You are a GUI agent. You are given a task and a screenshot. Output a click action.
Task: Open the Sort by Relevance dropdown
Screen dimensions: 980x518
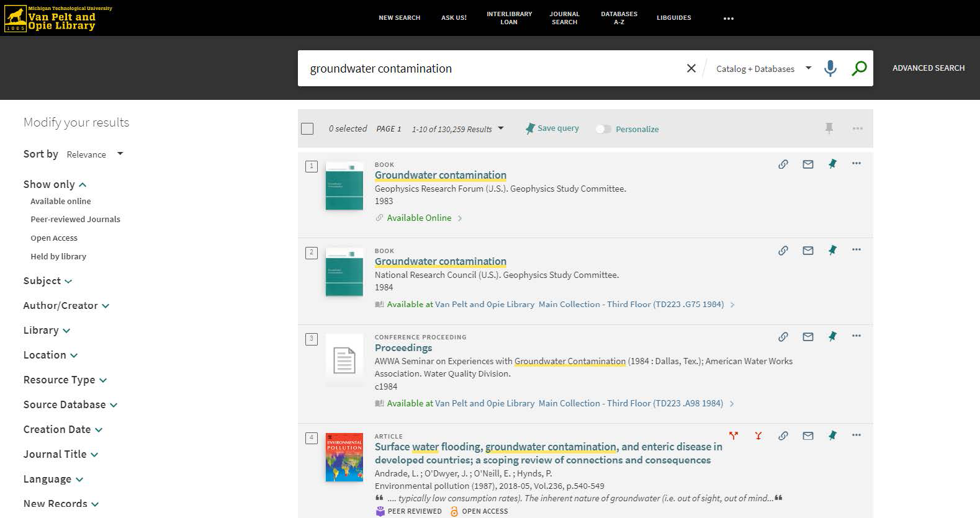95,154
